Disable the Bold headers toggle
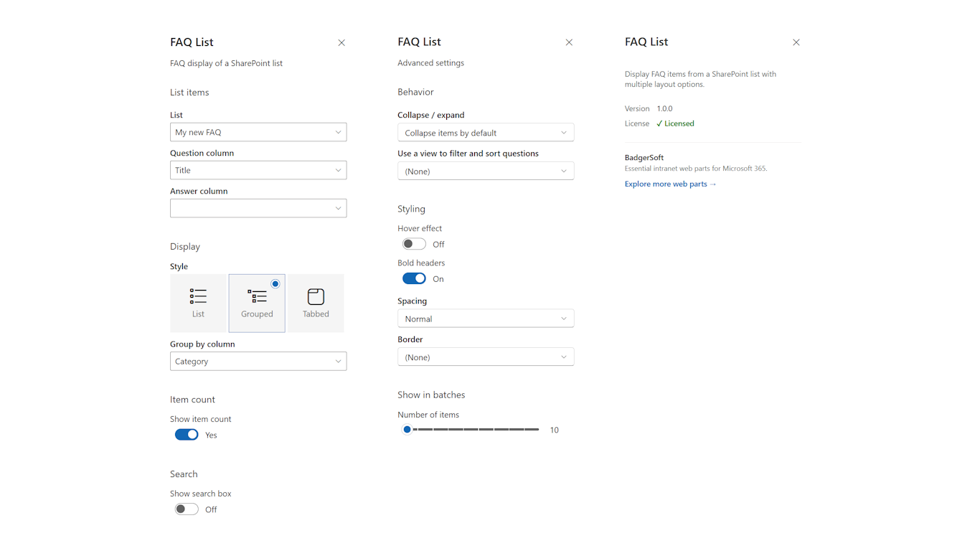Image resolution: width=980 pixels, height=551 pixels. (414, 278)
